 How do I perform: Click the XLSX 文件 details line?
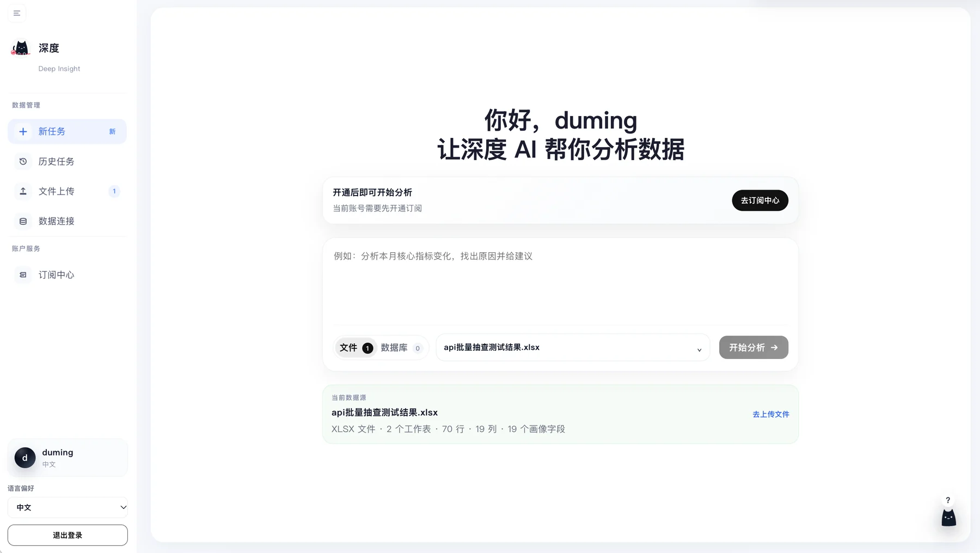(448, 429)
